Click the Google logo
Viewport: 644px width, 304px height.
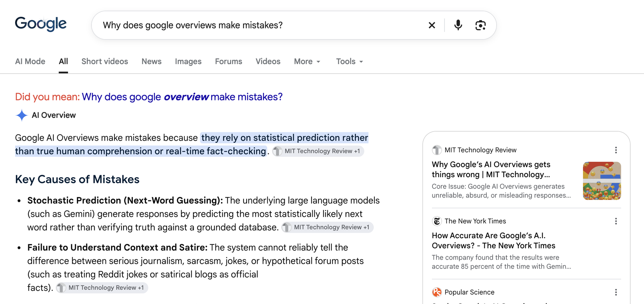point(41,24)
